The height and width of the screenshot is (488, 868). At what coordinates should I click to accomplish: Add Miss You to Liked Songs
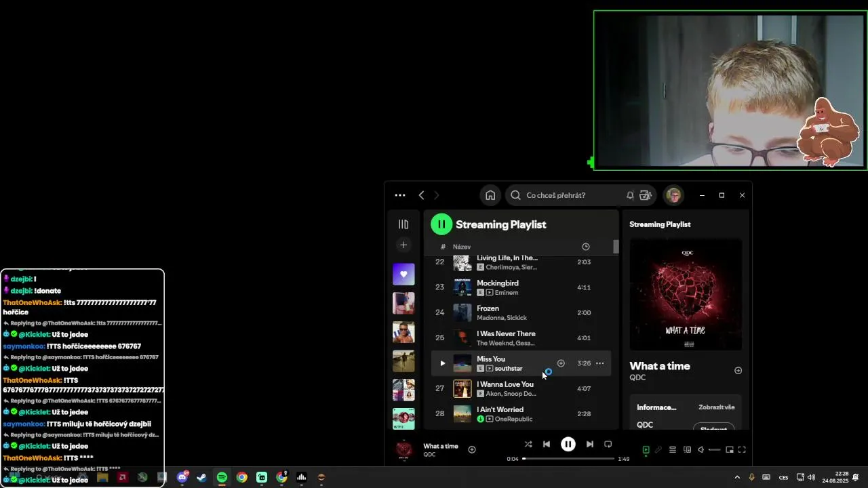click(x=561, y=363)
